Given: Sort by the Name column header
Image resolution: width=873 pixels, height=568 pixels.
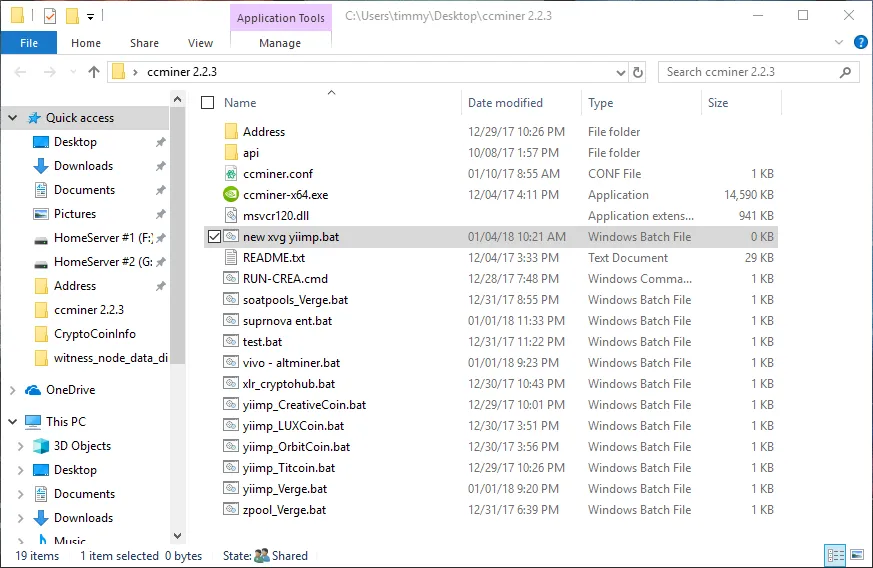Looking at the screenshot, I should tap(240, 102).
